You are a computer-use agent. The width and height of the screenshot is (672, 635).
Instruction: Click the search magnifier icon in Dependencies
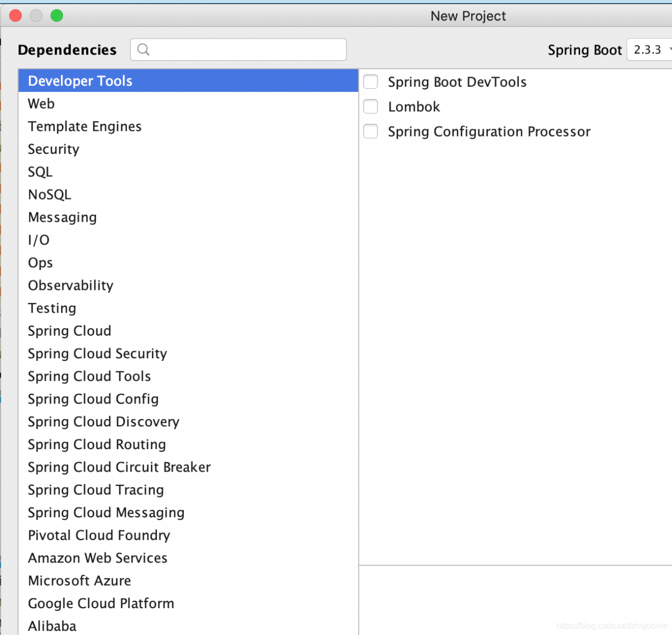[x=143, y=49]
